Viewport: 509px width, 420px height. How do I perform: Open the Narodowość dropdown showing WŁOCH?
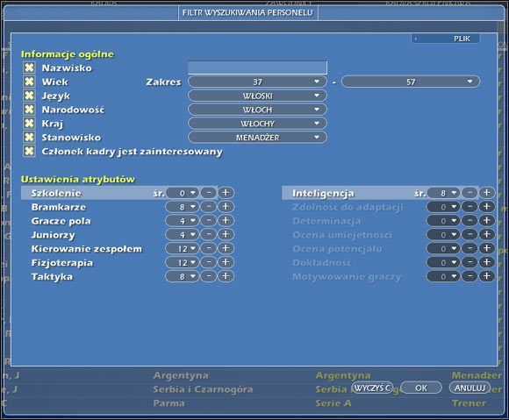pyautogui.click(x=257, y=110)
